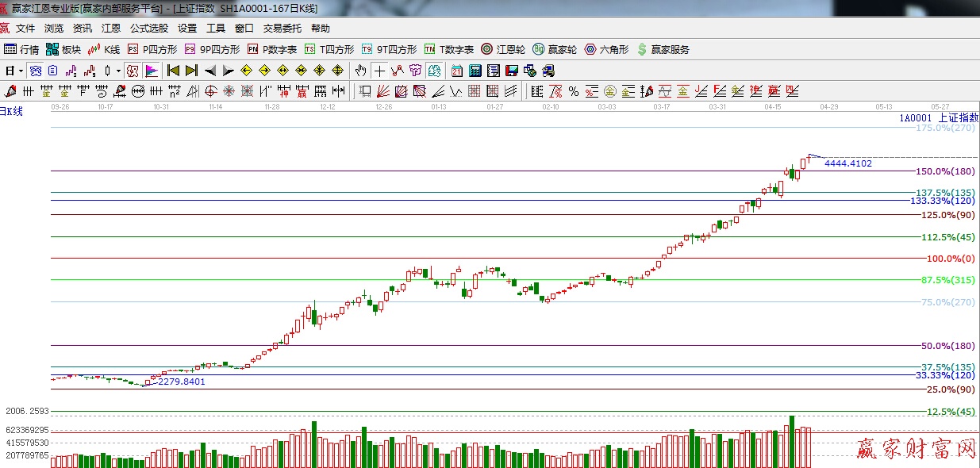The height and width of the screenshot is (468, 980).
Task: Click the 行情 quotes button
Action: pyautogui.click(x=21, y=49)
